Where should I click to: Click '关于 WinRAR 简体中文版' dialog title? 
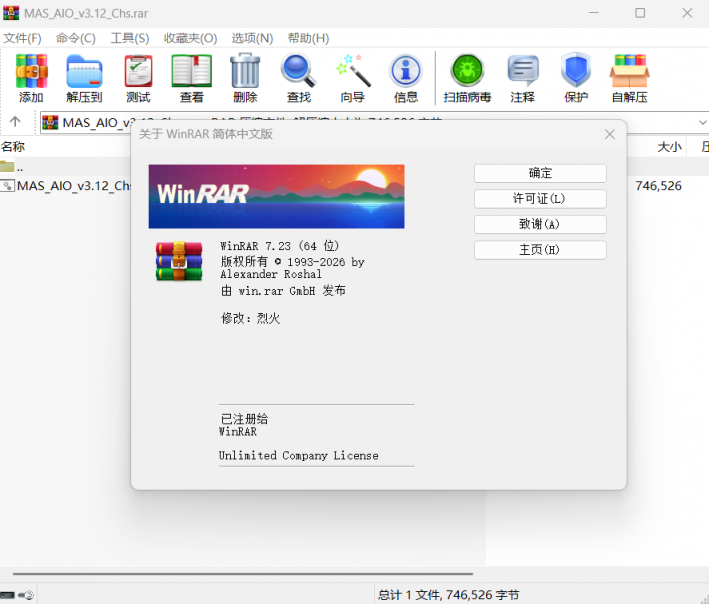coord(206,134)
